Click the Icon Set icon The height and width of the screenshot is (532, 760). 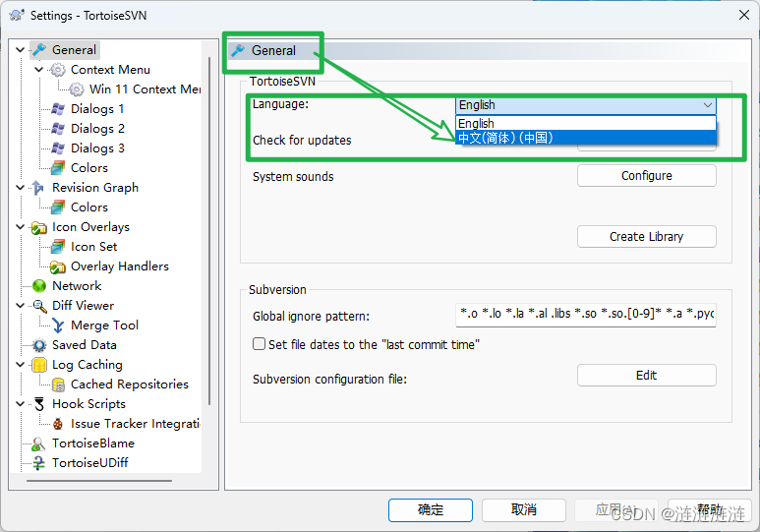pyautogui.click(x=58, y=247)
